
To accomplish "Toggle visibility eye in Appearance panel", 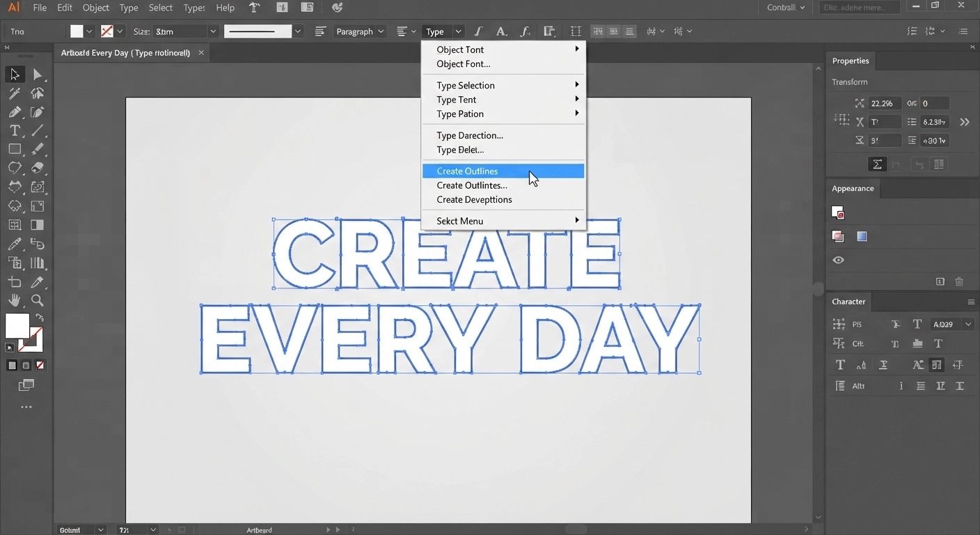I will click(x=839, y=260).
